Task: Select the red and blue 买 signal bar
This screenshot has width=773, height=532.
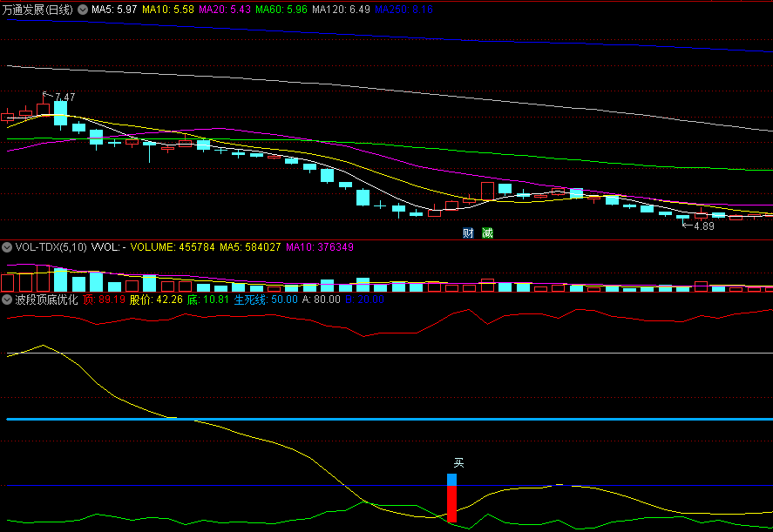Action: pyautogui.click(x=451, y=498)
